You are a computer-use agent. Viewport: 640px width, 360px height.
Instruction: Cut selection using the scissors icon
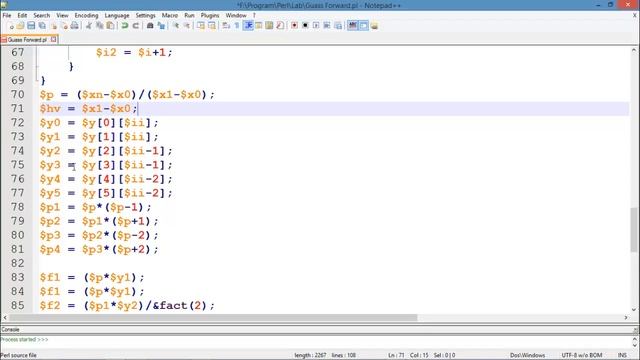(x=89, y=26)
